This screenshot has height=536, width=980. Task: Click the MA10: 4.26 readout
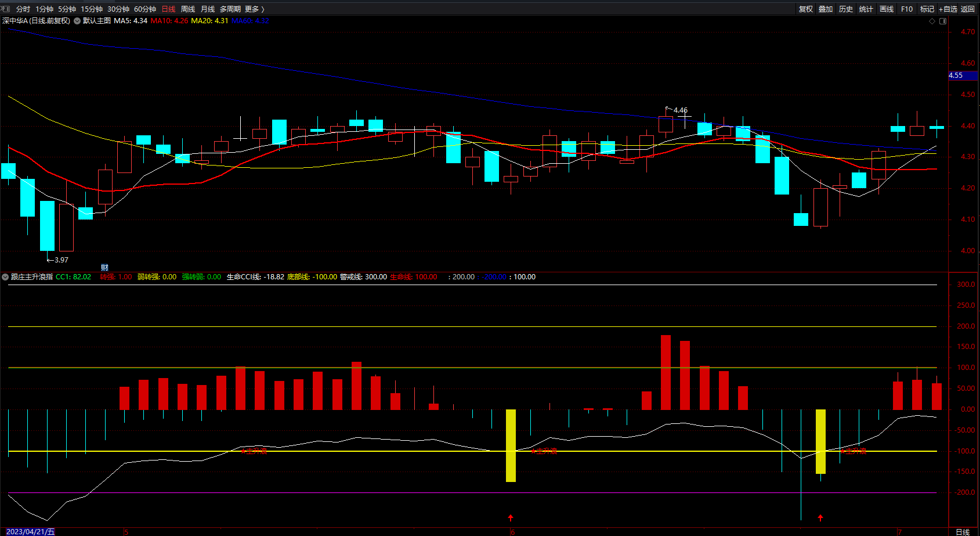169,21
